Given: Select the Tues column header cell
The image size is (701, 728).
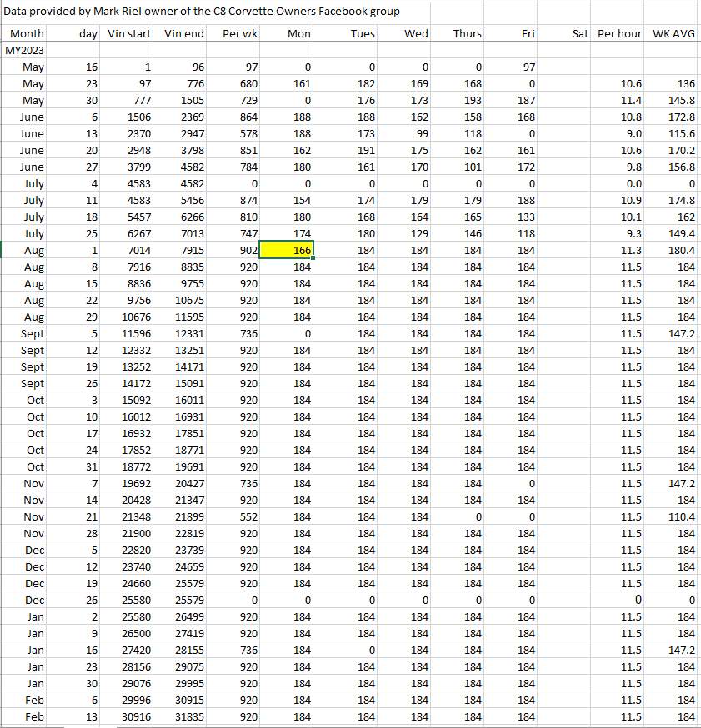Looking at the screenshot, I should point(362,33).
